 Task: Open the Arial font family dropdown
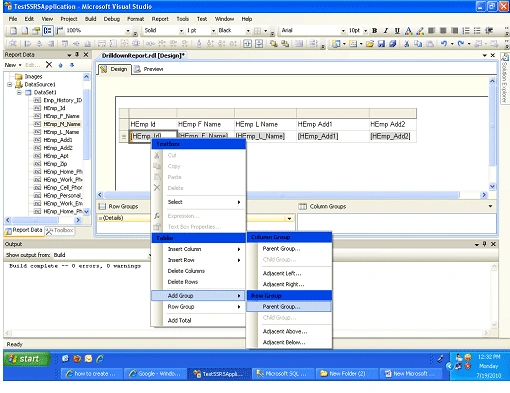click(x=343, y=31)
